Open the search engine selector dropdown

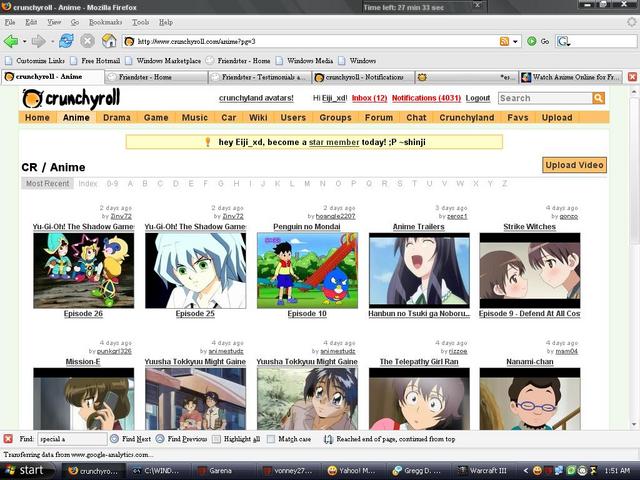(x=563, y=41)
